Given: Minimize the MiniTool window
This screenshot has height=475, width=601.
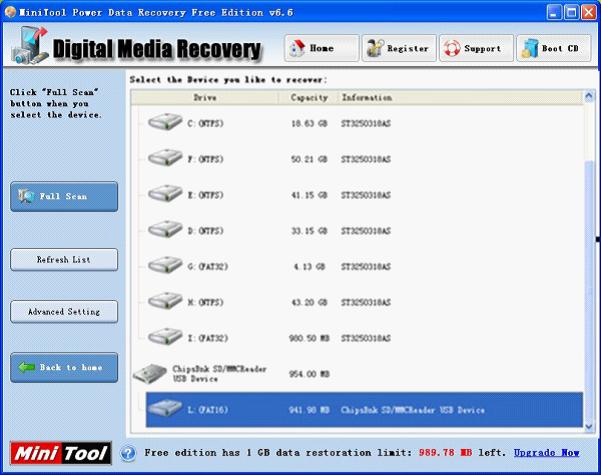Looking at the screenshot, I should click(554, 13).
